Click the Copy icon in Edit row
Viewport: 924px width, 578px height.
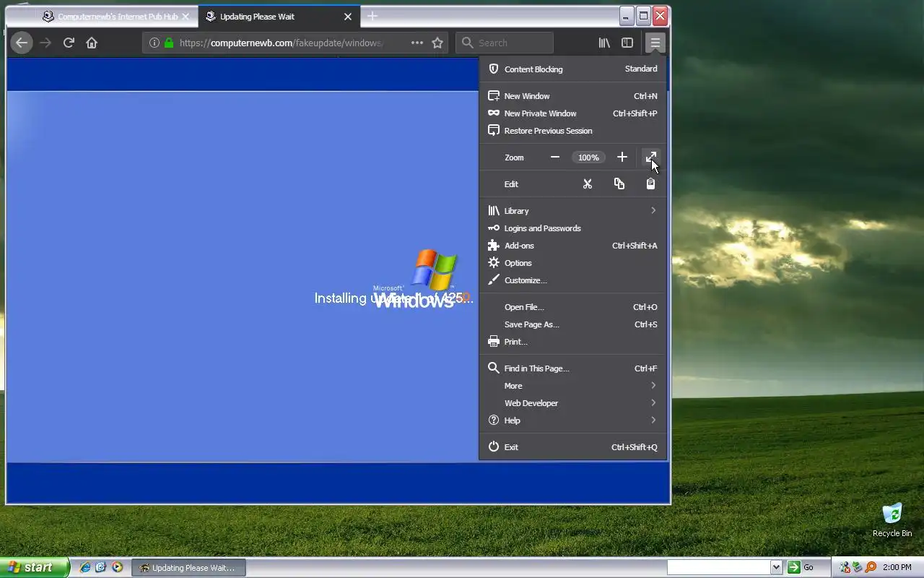pos(619,184)
